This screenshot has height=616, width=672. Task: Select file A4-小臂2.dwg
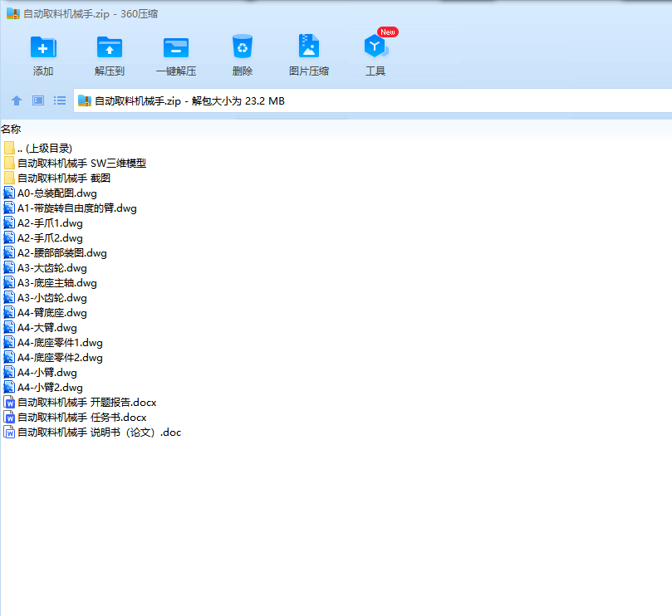pyautogui.click(x=43, y=388)
